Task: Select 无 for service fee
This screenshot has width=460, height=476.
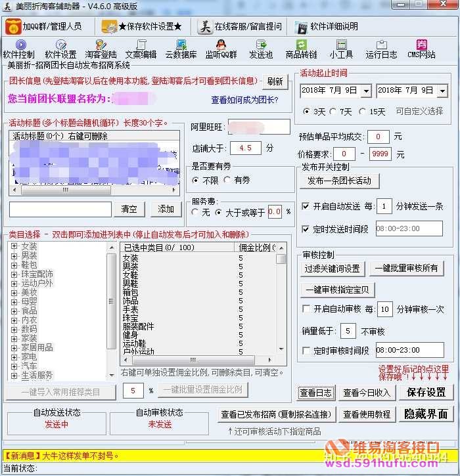Action: (x=195, y=212)
